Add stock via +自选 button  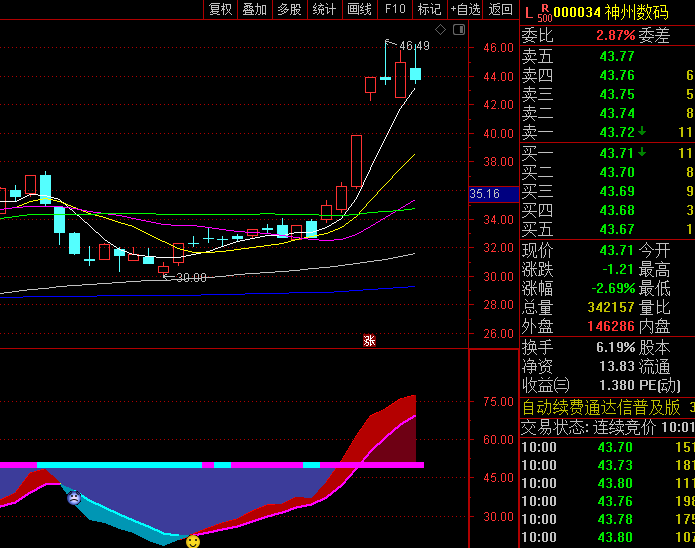pyautogui.click(x=465, y=10)
